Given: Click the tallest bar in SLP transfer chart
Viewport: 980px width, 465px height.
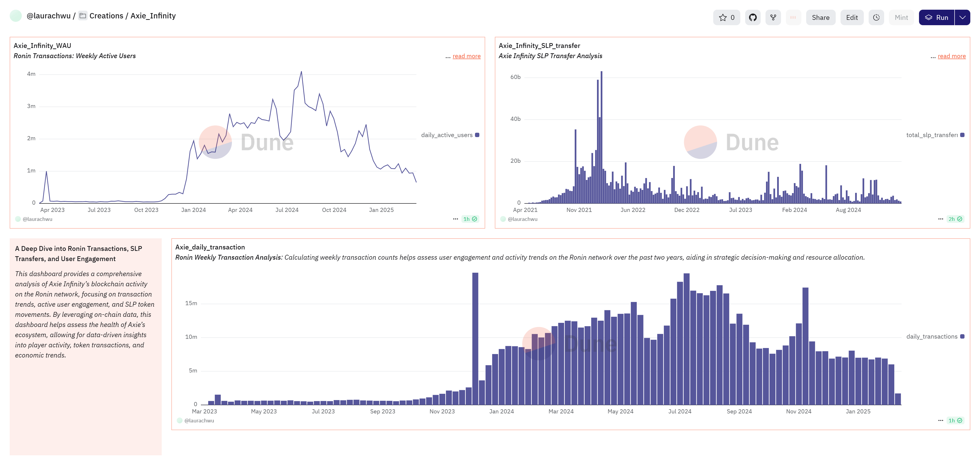Looking at the screenshot, I should point(601,137).
